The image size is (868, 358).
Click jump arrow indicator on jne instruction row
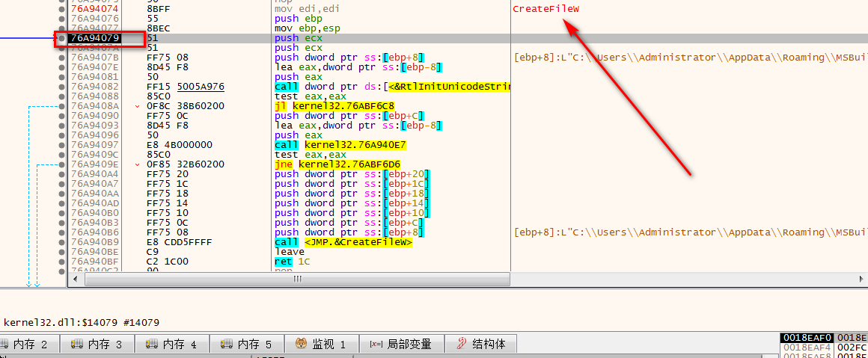coord(137,164)
